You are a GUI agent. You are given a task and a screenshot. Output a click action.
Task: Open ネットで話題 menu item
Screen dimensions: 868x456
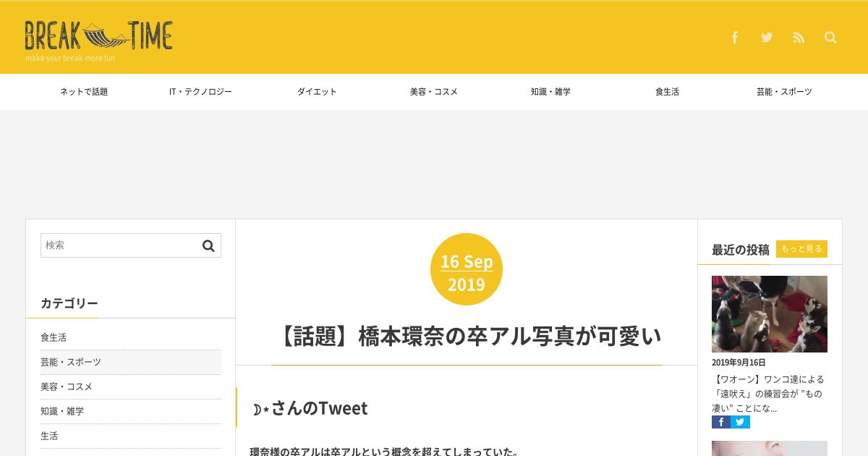(x=84, y=92)
